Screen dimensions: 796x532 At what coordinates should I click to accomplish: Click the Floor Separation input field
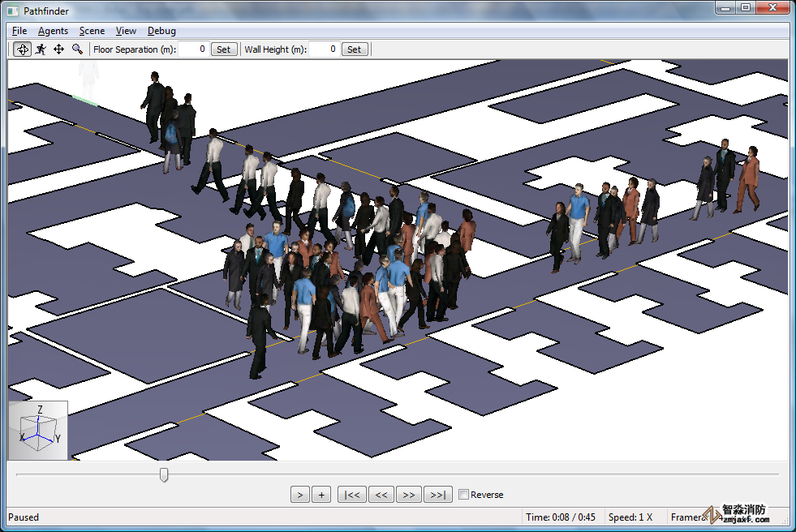coord(193,49)
